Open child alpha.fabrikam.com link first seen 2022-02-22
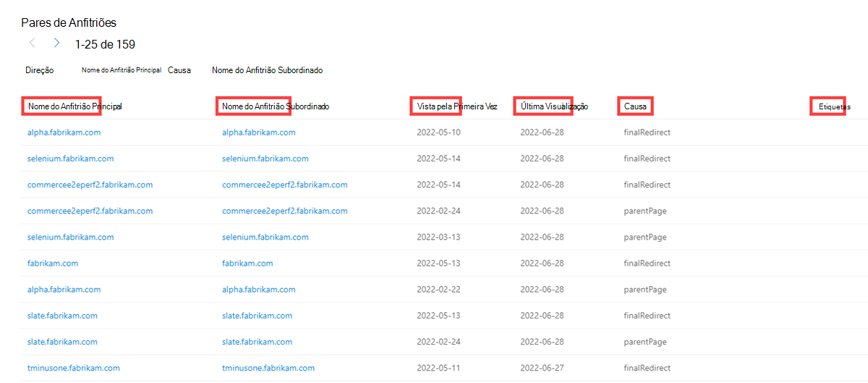This screenshot has height=383, width=868. 259,289
